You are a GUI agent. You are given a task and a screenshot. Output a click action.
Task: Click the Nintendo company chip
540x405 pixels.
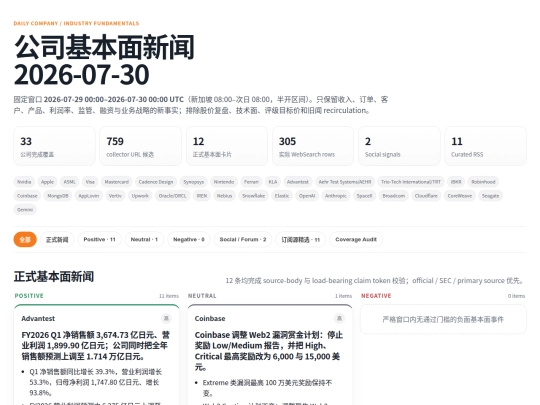coord(224,182)
